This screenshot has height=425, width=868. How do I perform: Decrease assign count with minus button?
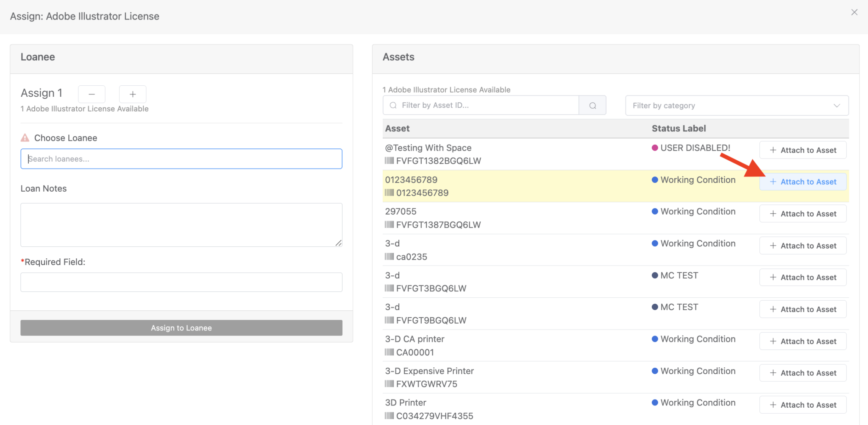92,94
